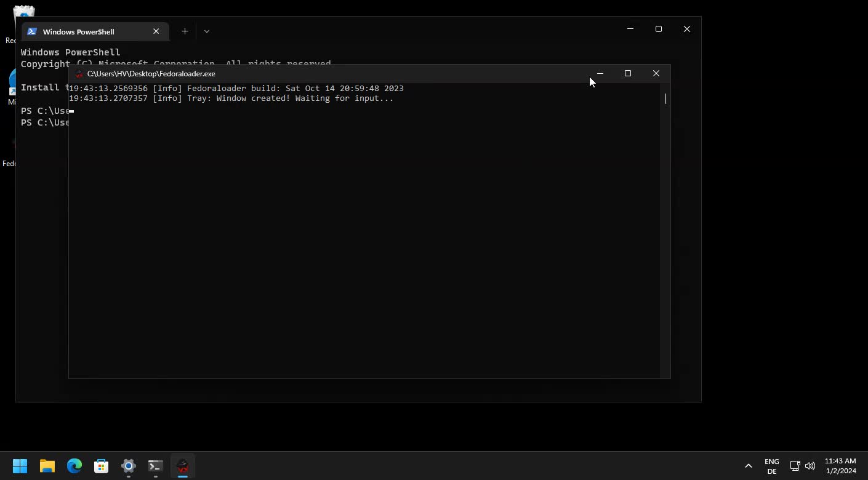Open the new tab profile dropdown arrow
The width and height of the screenshot is (868, 480).
(x=207, y=31)
